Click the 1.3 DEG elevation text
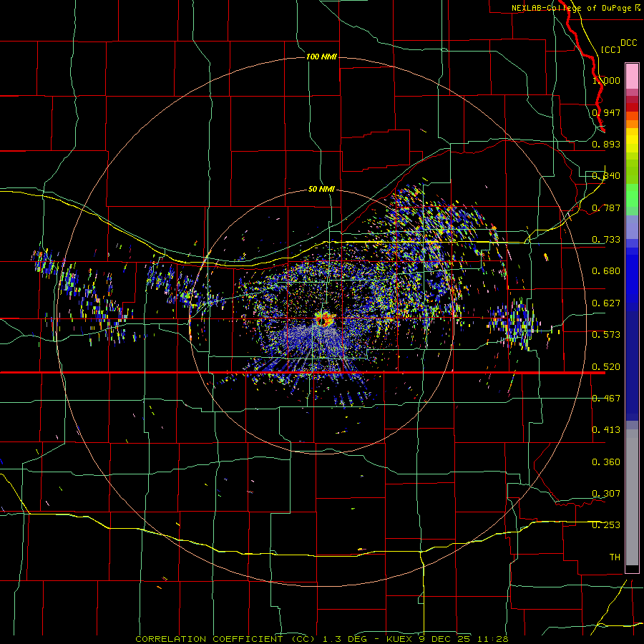Image resolution: width=644 pixels, height=644 pixels. coord(344,639)
